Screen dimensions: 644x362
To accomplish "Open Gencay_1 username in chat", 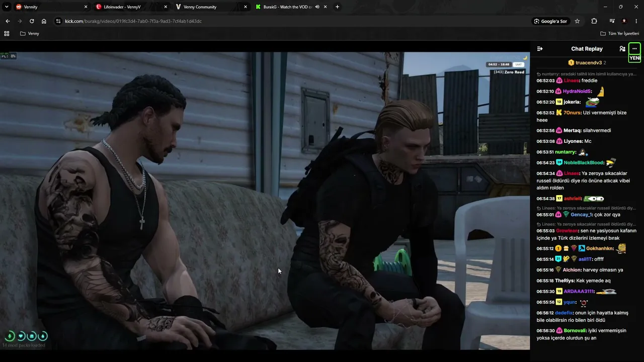I will pyautogui.click(x=581, y=215).
